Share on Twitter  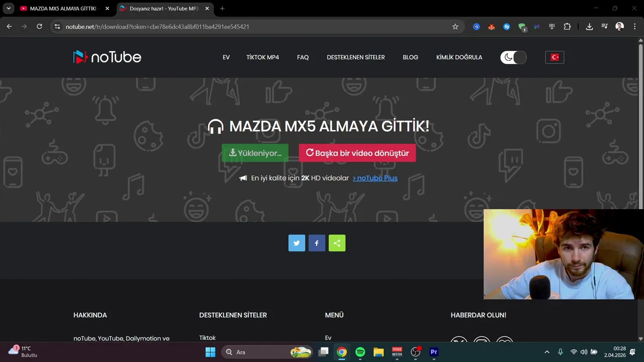297,243
